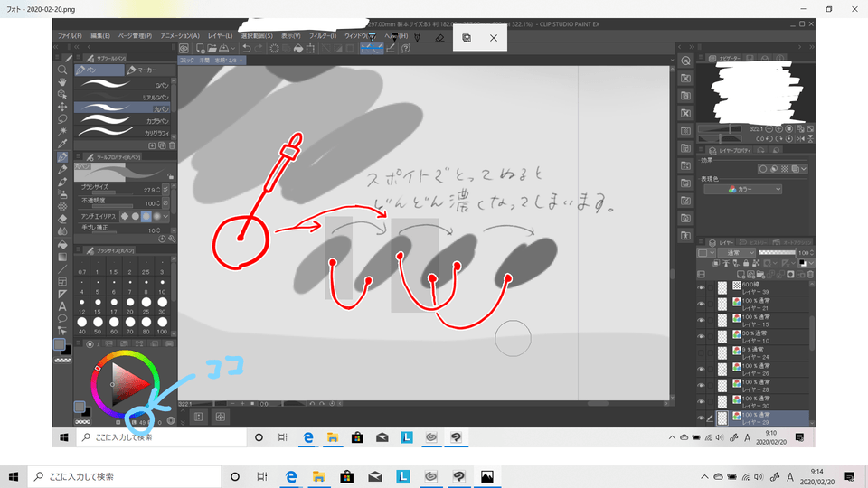Hide layer レイヤー 21 via eye icon
This screenshot has height=488, width=868.
[x=702, y=305]
